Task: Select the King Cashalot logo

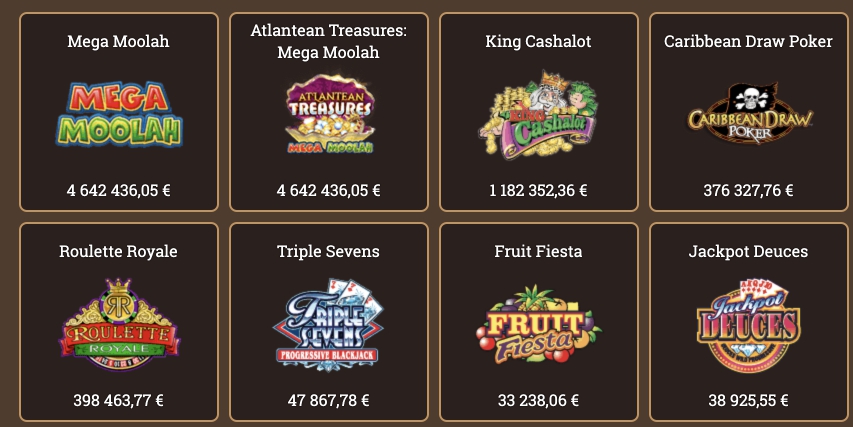Action: 539,115
